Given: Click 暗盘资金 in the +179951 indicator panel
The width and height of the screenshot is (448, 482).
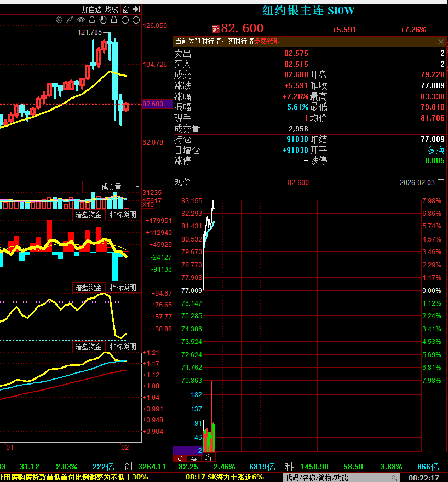Looking at the screenshot, I should [89, 215].
